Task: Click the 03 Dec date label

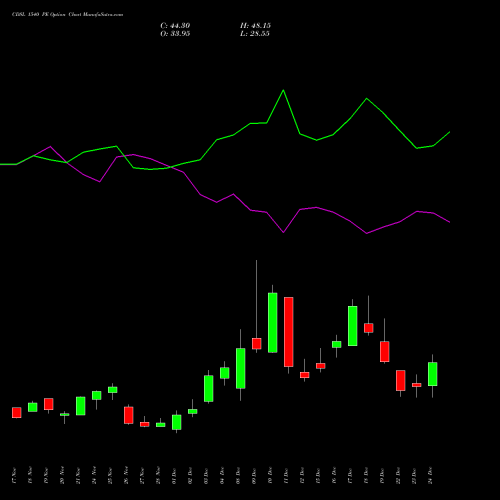Action: tap(206, 476)
